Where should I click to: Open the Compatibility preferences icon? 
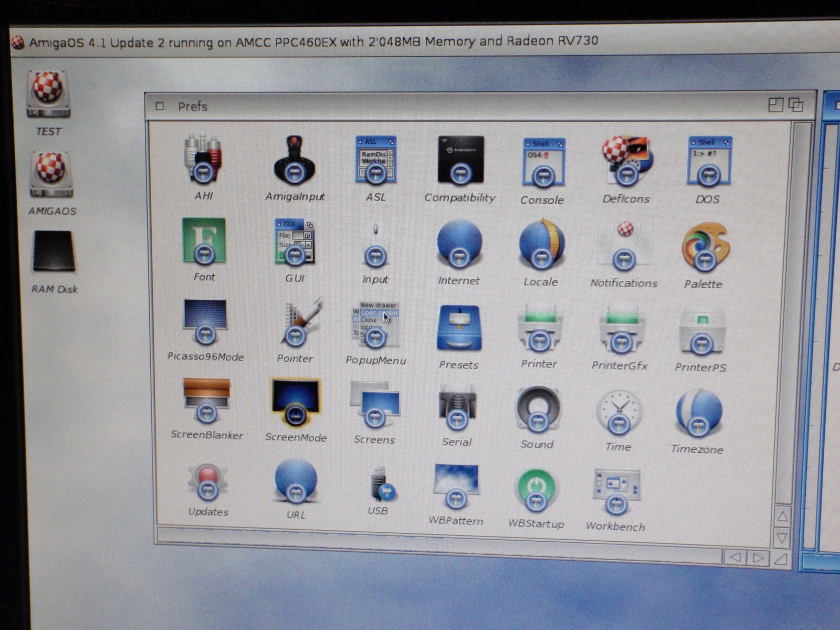(460, 160)
